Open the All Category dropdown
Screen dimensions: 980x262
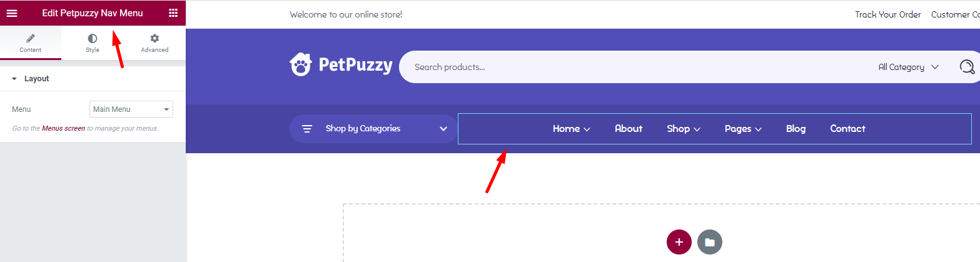pos(909,67)
